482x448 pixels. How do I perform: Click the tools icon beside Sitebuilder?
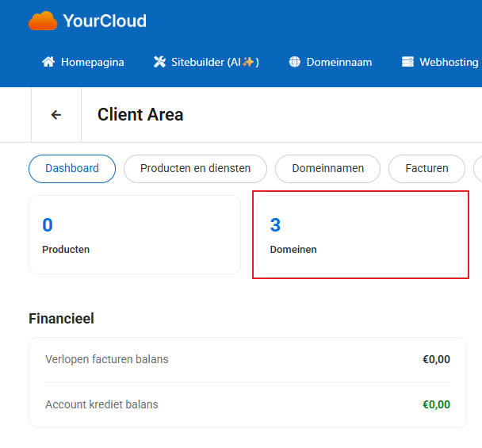[159, 62]
